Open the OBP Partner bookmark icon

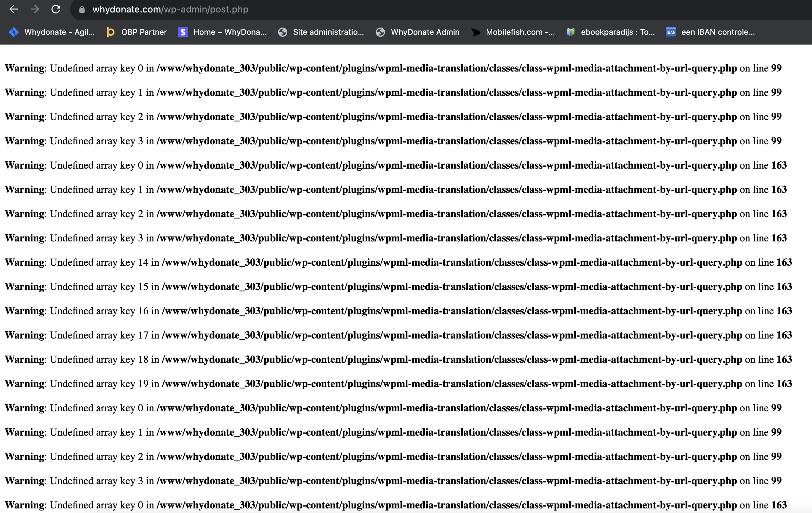[x=111, y=32]
